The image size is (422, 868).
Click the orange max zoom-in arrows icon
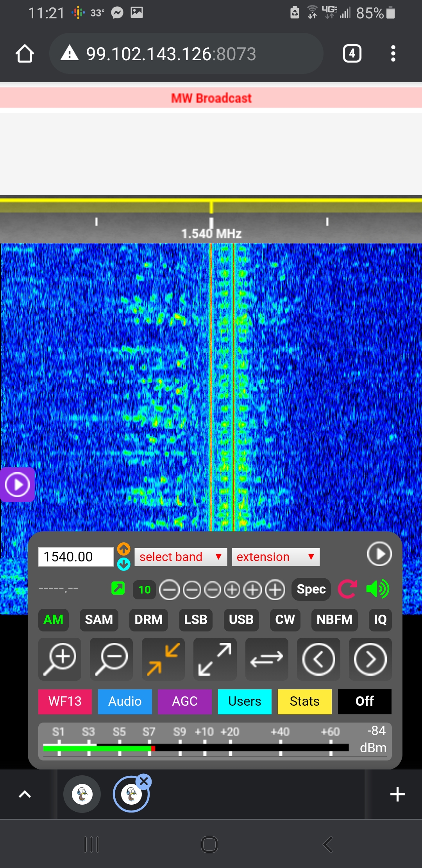click(x=163, y=659)
